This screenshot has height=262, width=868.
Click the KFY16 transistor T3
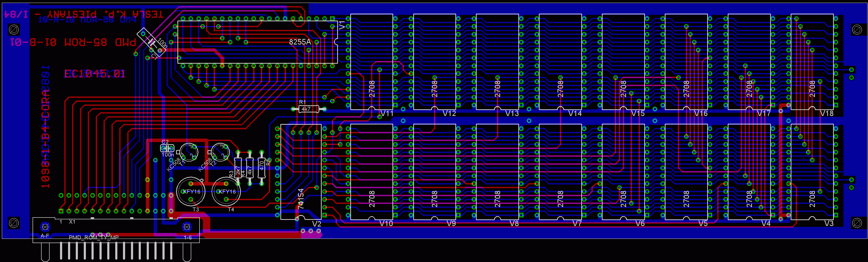click(191, 192)
